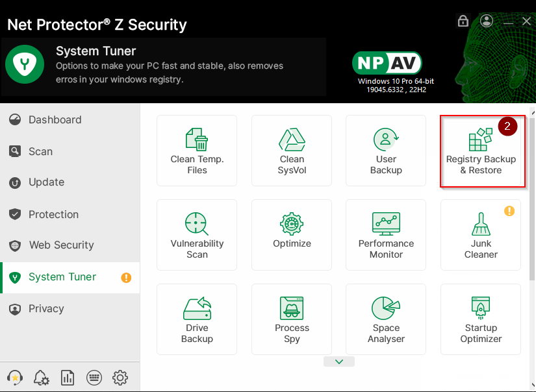Switch to the Web Security section
The height and width of the screenshot is (392, 536).
(61, 245)
